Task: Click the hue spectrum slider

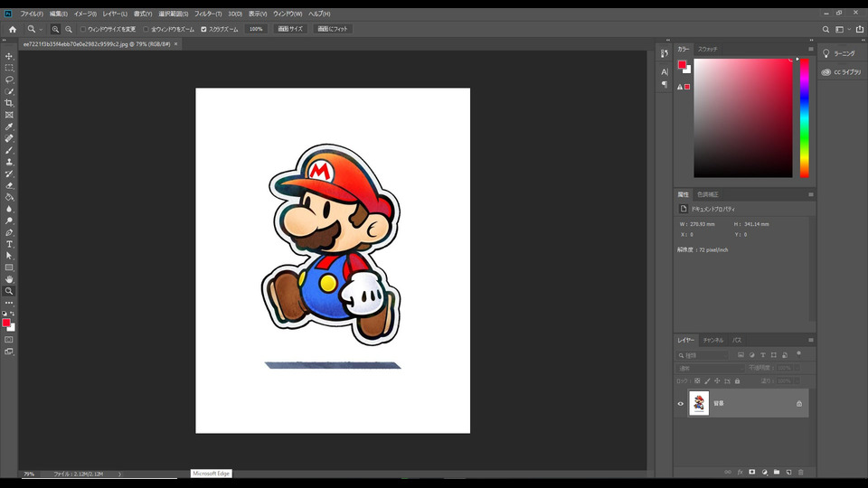Action: 804,118
